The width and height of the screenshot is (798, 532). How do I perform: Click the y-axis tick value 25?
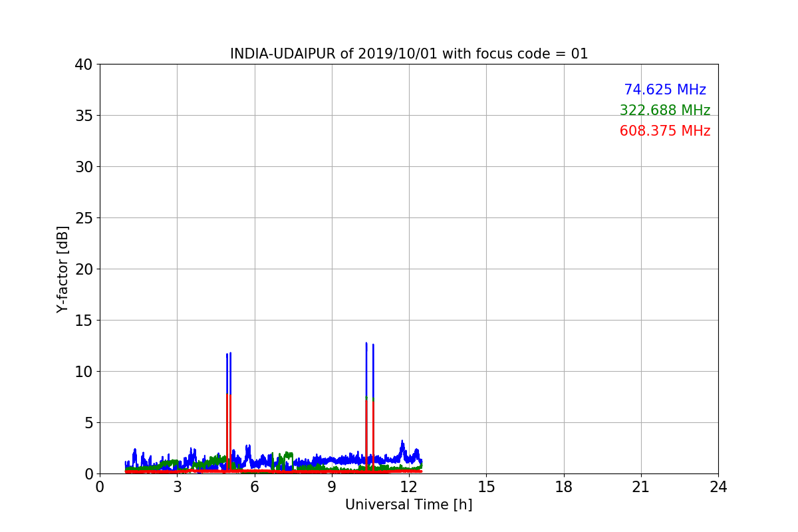point(83,218)
